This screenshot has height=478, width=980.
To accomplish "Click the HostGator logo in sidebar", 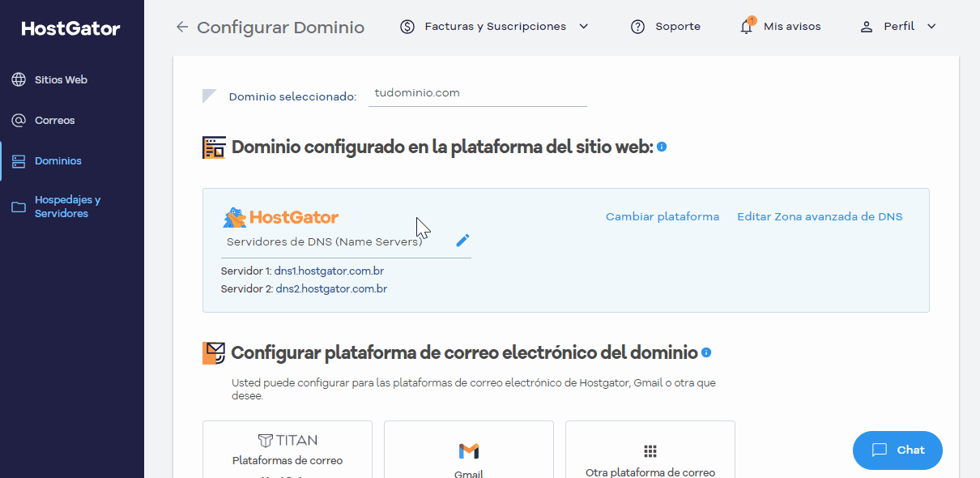I will click(71, 29).
